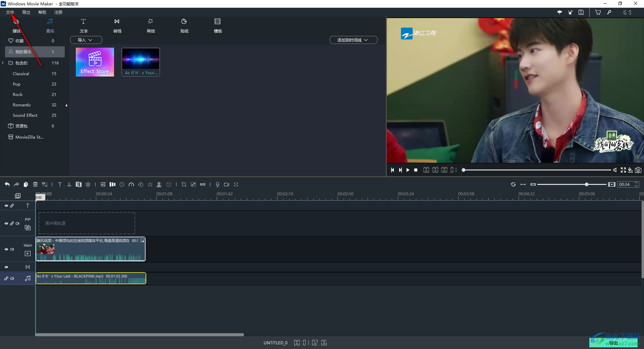Screen dimensions: 644x349
Task: Add a new track icon
Action: pyautogui.click(x=18, y=196)
